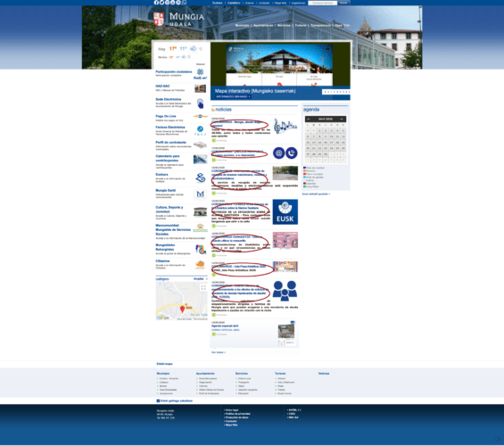This screenshot has width=504, height=446.
Task: Click the Buscar search button
Action: tap(343, 3)
